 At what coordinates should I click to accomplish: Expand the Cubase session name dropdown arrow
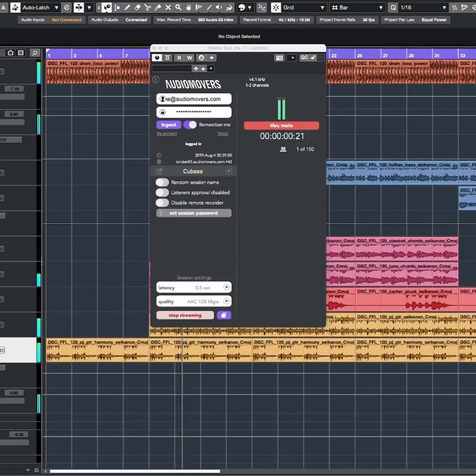[229, 171]
